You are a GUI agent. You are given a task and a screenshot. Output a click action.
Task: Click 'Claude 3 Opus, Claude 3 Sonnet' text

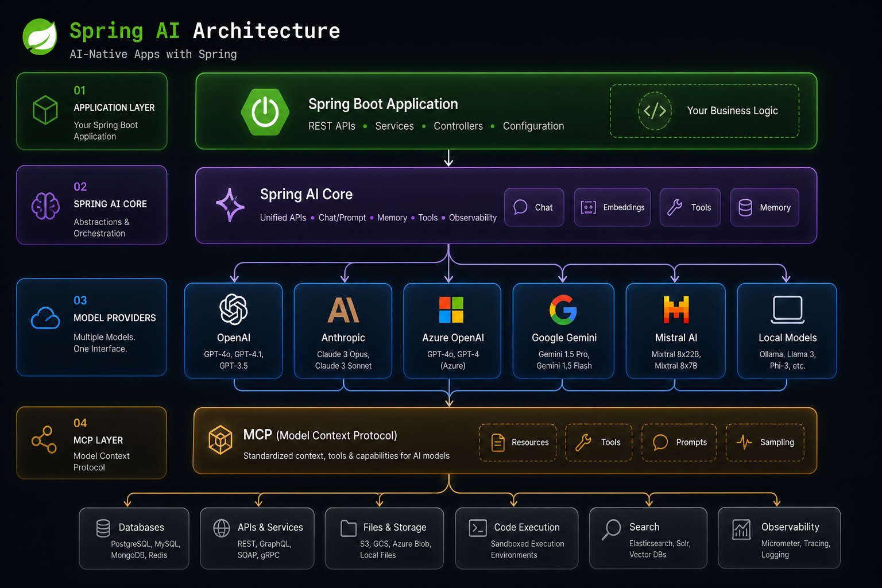pos(343,360)
